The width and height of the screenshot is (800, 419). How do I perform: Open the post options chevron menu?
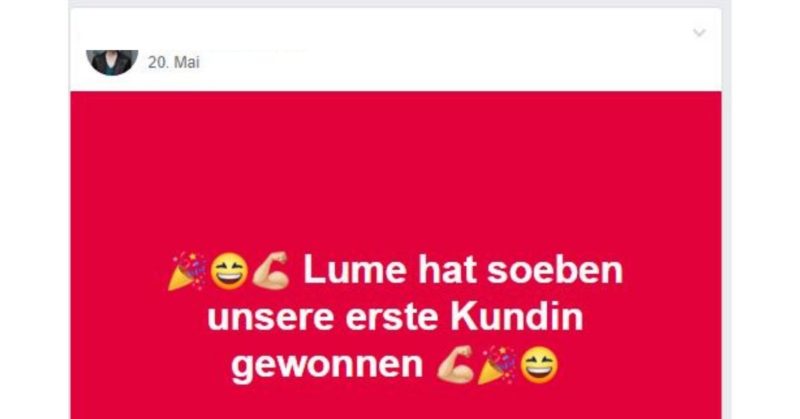coord(699,33)
